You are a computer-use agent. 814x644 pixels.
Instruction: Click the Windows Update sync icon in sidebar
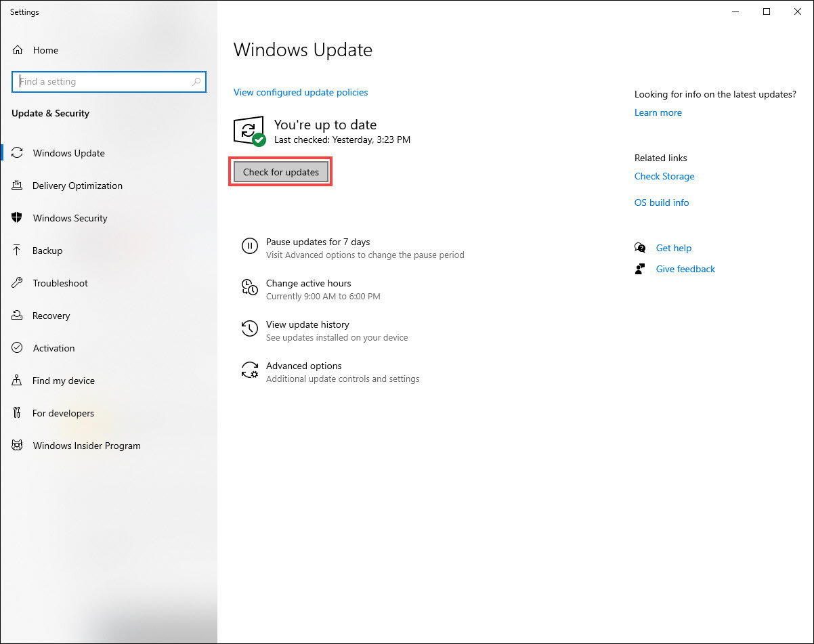[x=18, y=153]
